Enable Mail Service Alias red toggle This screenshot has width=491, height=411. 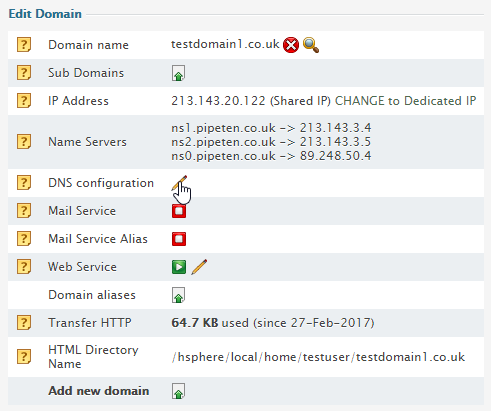pyautogui.click(x=179, y=239)
